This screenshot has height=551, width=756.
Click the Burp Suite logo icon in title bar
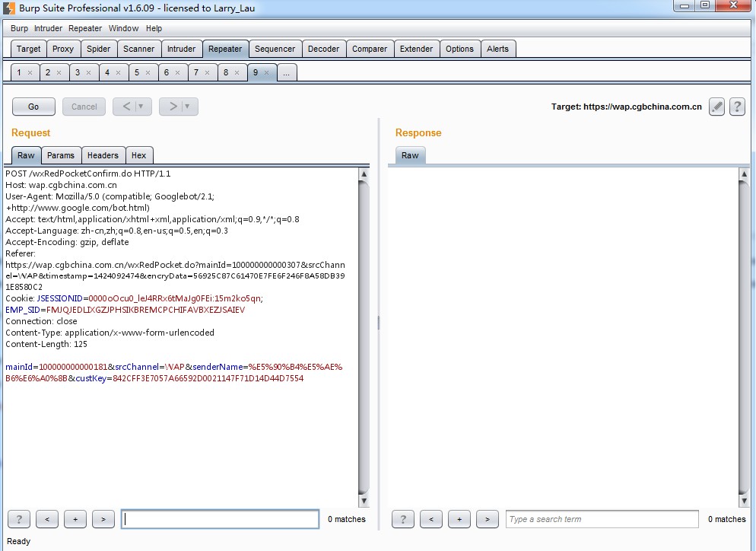(9, 8)
